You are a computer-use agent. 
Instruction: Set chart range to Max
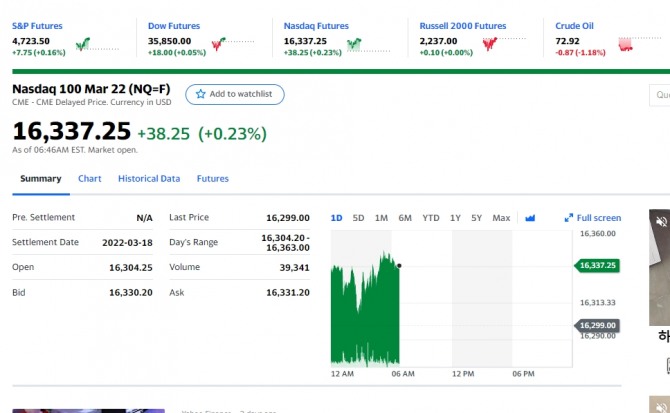[501, 218]
